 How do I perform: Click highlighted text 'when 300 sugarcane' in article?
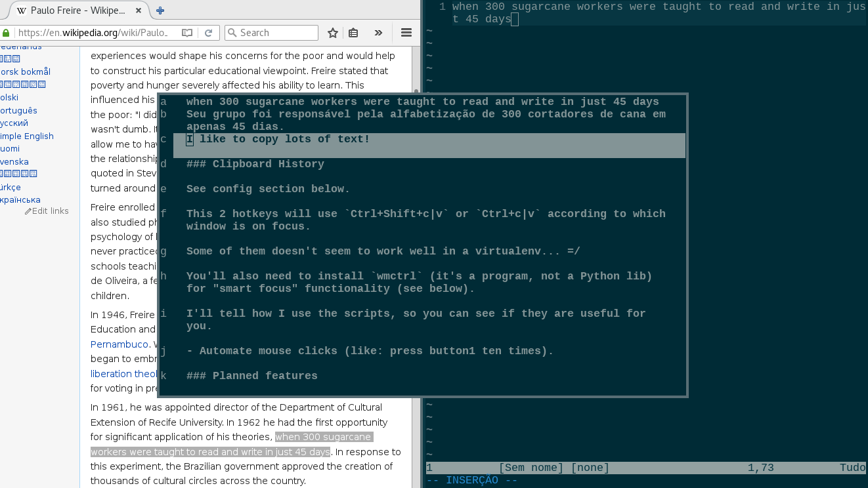click(324, 437)
